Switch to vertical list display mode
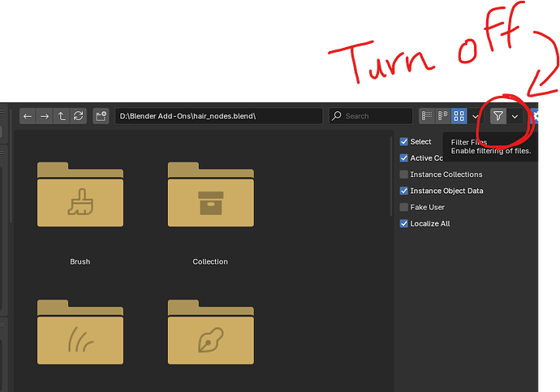The width and height of the screenshot is (560, 392). click(x=427, y=116)
